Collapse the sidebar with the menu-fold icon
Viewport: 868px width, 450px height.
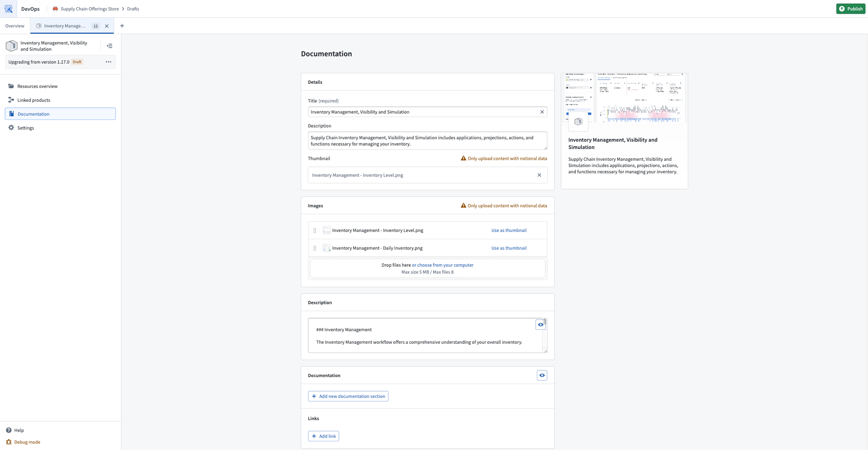[x=110, y=46]
